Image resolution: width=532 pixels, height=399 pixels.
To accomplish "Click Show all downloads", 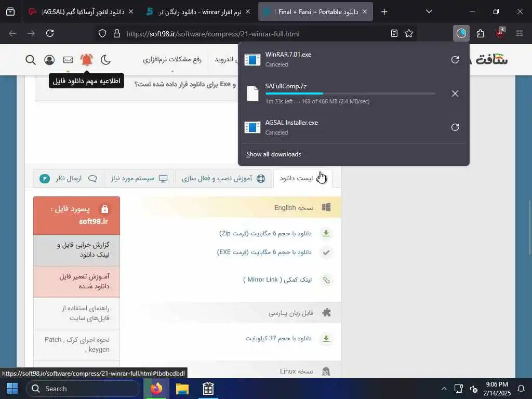I will tap(274, 154).
